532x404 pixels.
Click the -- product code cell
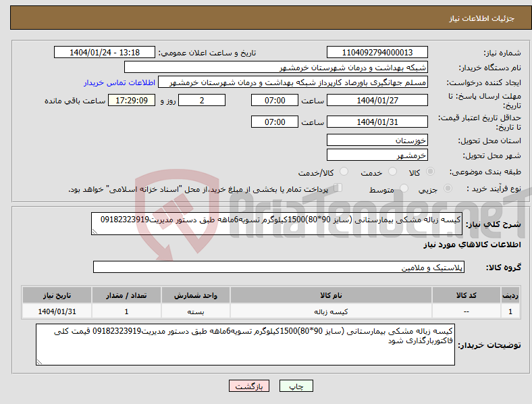(x=467, y=311)
